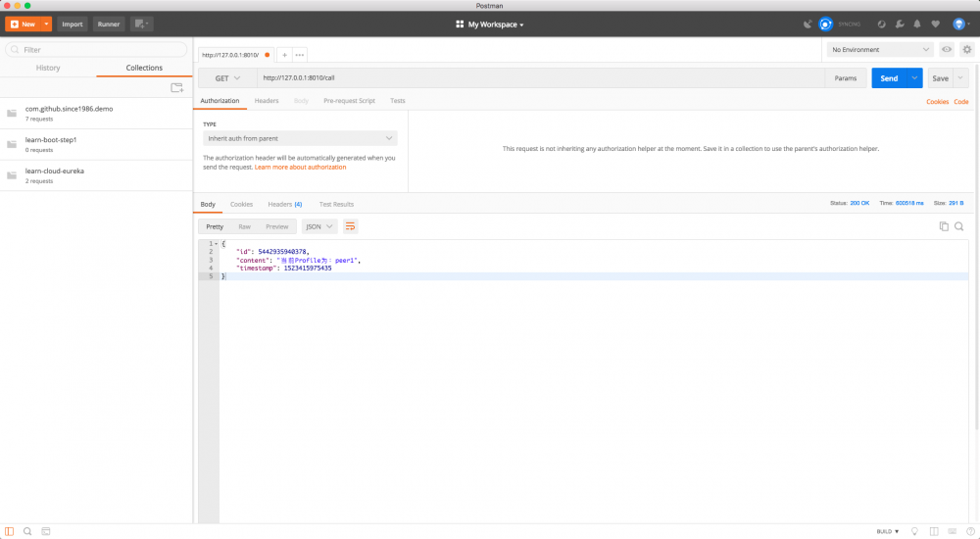The height and width of the screenshot is (539, 980).
Task: Open the wrench settings menu
Action: [900, 24]
